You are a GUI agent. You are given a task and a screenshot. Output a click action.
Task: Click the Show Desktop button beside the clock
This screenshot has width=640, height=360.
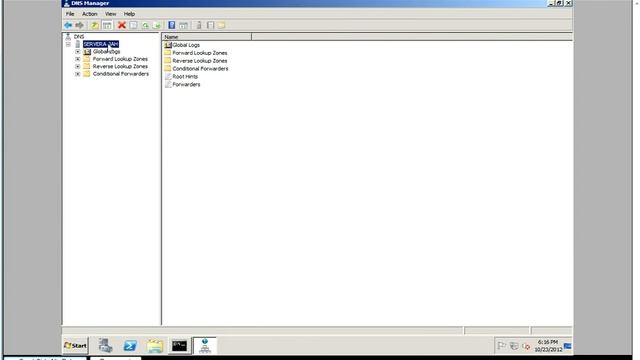coord(568,346)
